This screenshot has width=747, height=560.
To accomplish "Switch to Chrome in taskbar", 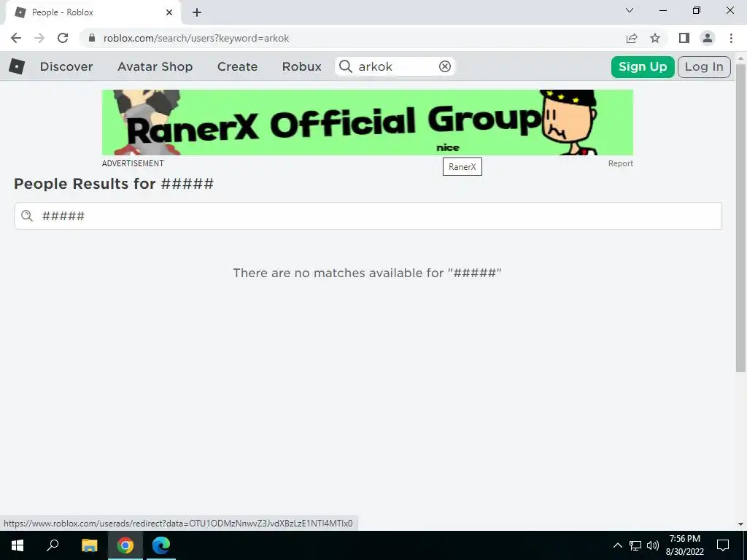I will click(125, 545).
